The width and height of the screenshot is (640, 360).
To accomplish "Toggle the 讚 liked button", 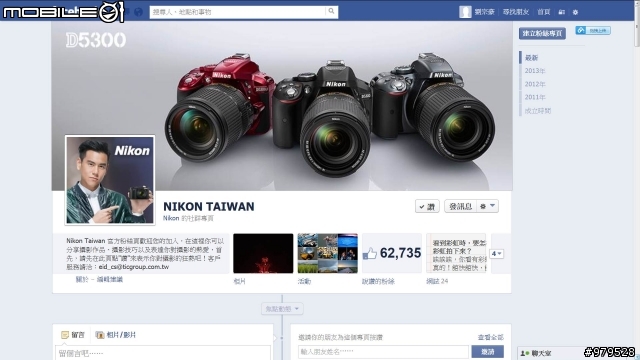I will (x=427, y=207).
